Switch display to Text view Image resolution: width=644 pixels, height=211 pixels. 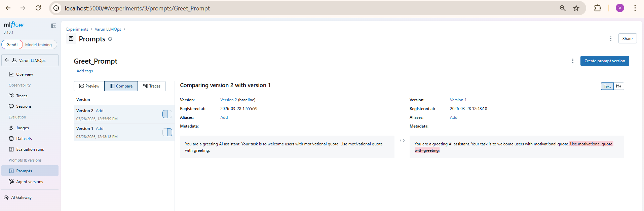click(607, 86)
